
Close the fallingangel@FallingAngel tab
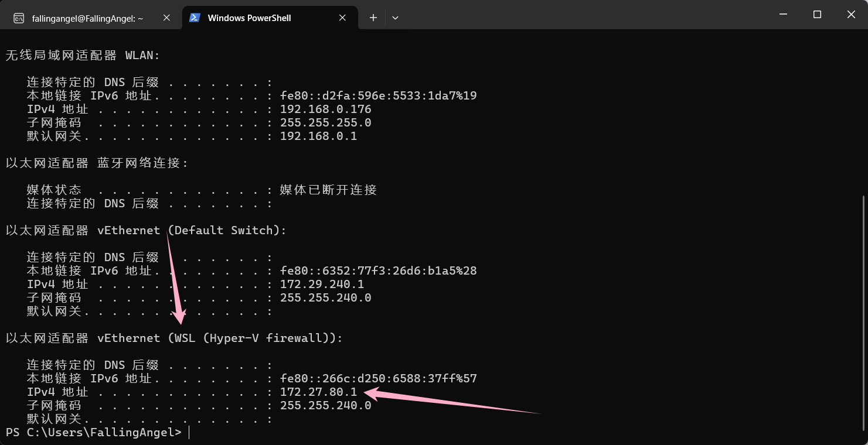point(166,18)
